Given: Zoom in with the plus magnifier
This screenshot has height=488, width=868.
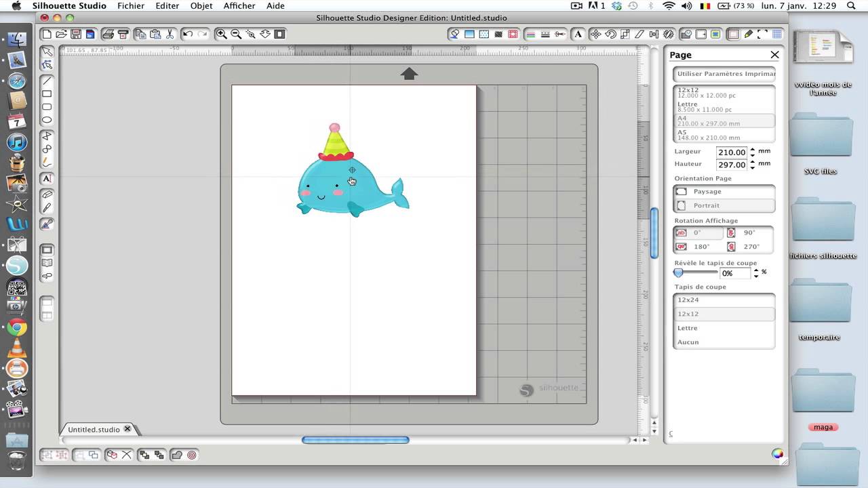Looking at the screenshot, I should (221, 34).
